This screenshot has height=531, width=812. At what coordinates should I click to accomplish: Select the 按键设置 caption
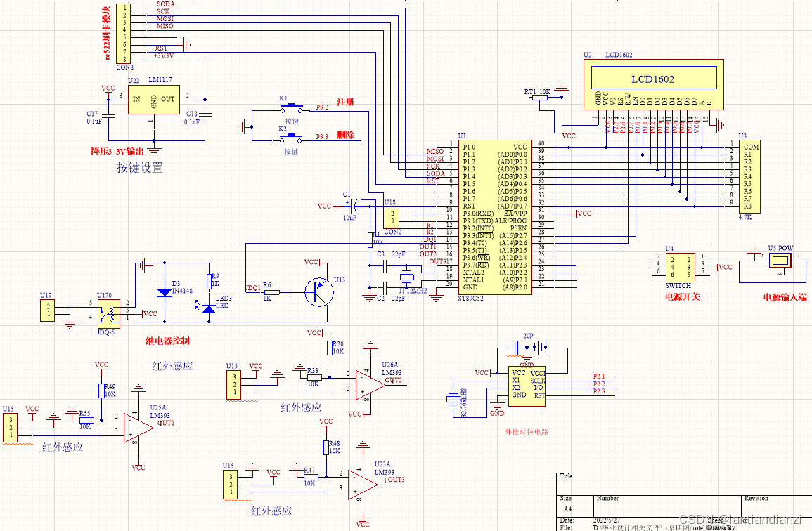pos(140,168)
